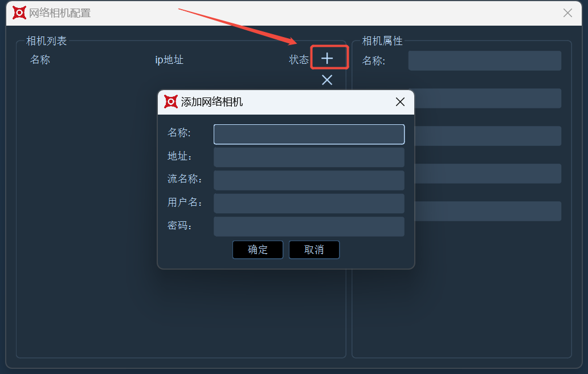This screenshot has height=374, width=588.
Task: Click the 相机列表 panel title
Action: pyautogui.click(x=47, y=41)
